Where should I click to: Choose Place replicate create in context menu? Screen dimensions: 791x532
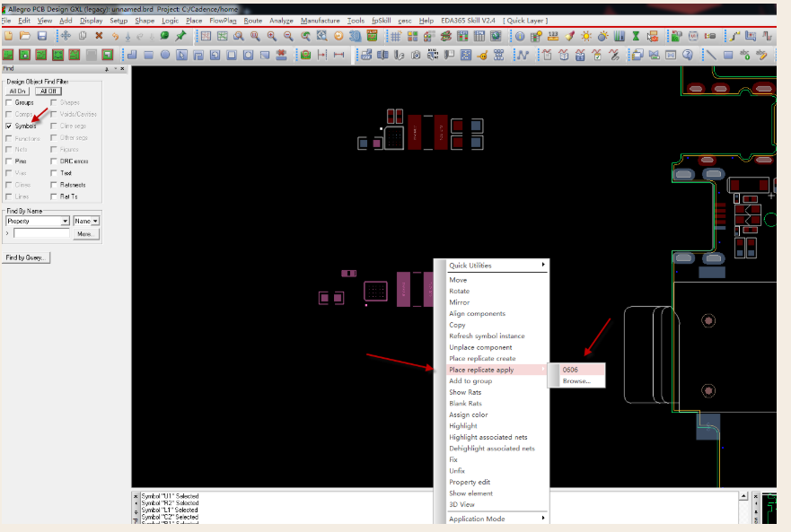point(482,359)
